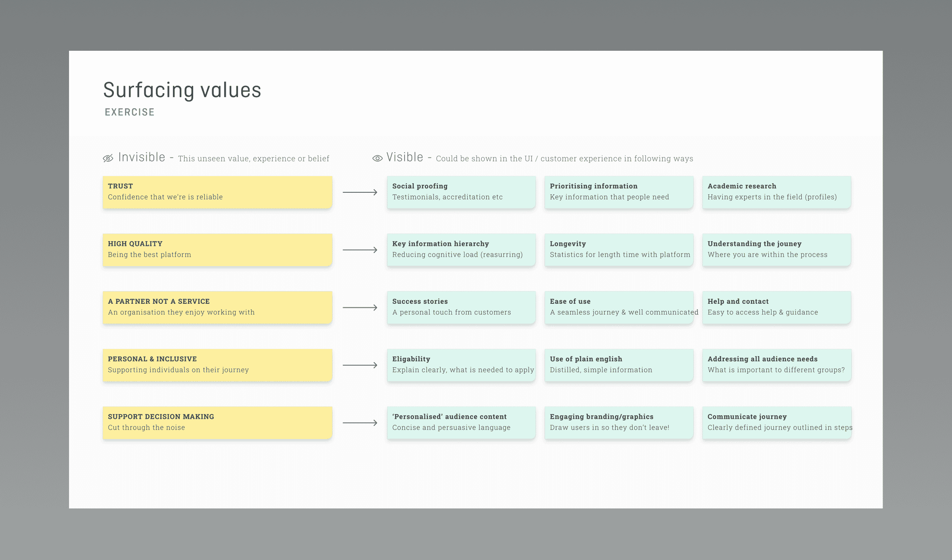Click the Surfacing values title
The height and width of the screenshot is (560, 952).
tap(182, 90)
